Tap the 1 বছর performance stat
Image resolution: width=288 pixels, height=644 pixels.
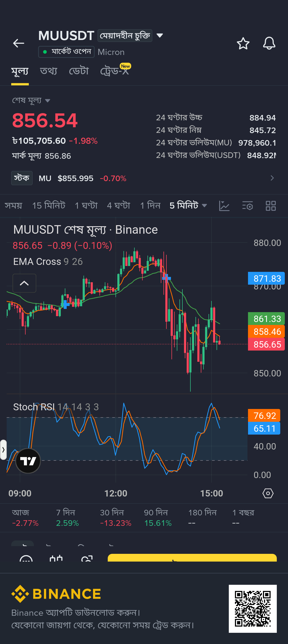pos(243,518)
